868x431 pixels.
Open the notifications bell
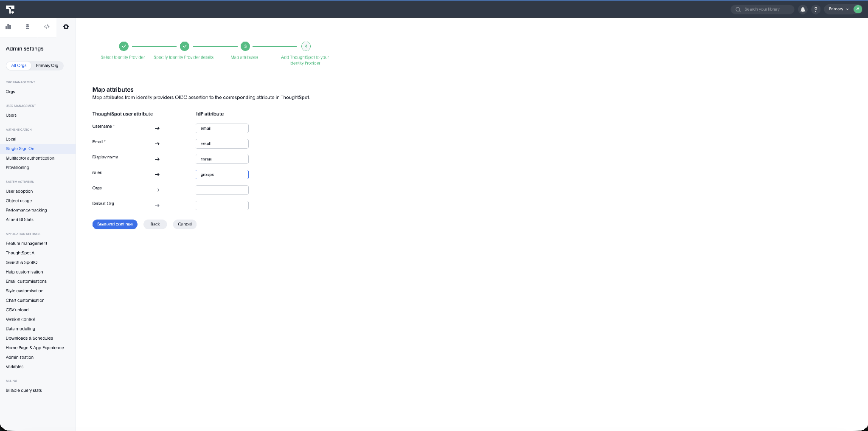pyautogui.click(x=803, y=9)
